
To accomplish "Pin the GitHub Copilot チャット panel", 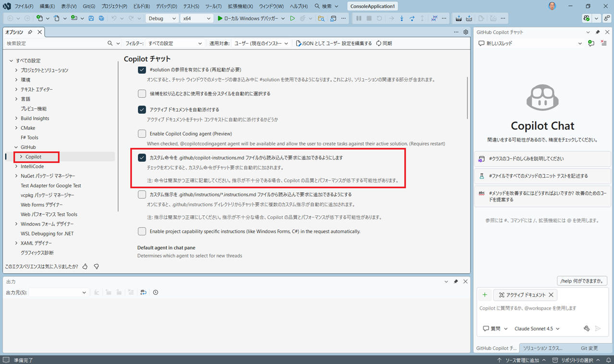I will click(597, 32).
